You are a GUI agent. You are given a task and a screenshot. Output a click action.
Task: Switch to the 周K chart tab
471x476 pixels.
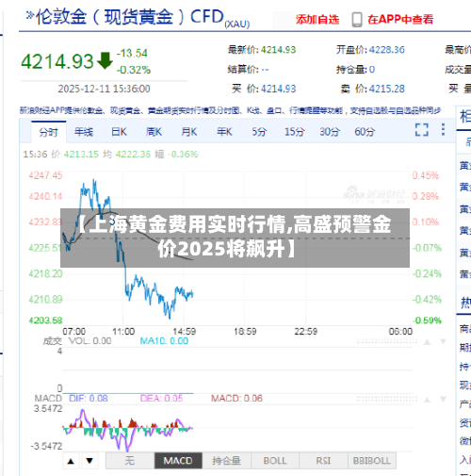pos(154,132)
